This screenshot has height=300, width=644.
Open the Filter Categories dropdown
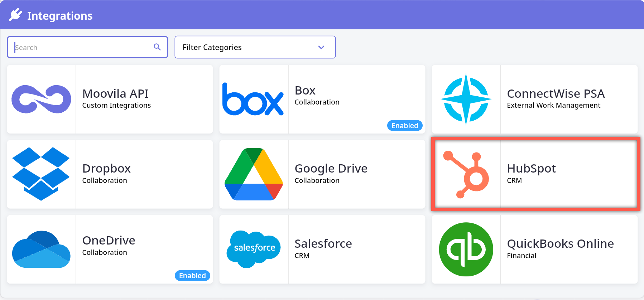(x=255, y=47)
